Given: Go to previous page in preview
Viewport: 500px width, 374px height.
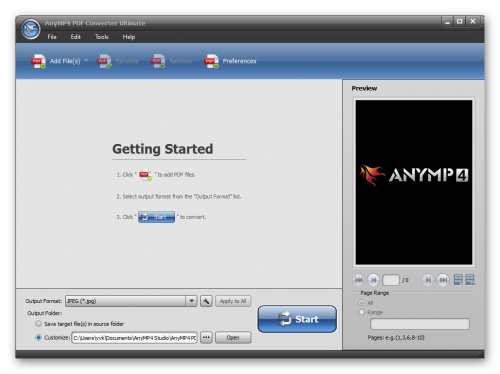Looking at the screenshot, I should (373, 280).
